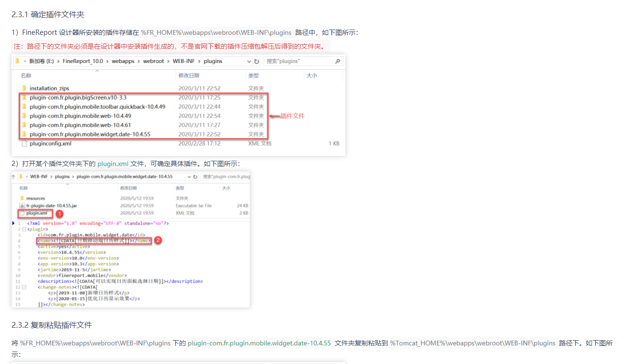Click the resources folder icon

pos(22,198)
